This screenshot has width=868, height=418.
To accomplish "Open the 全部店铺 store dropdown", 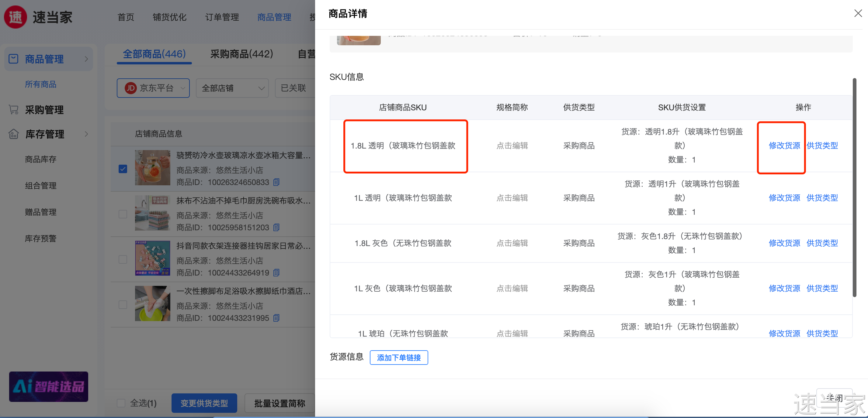I will [232, 88].
